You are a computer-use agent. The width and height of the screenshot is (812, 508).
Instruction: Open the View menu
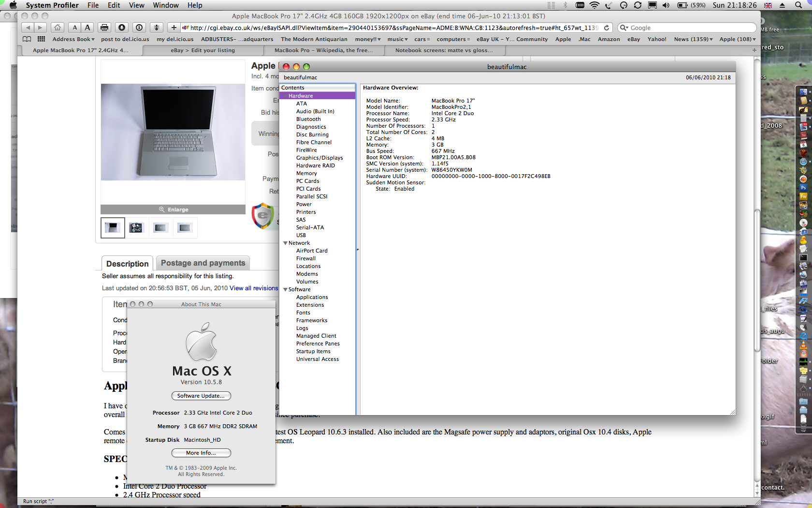click(136, 5)
